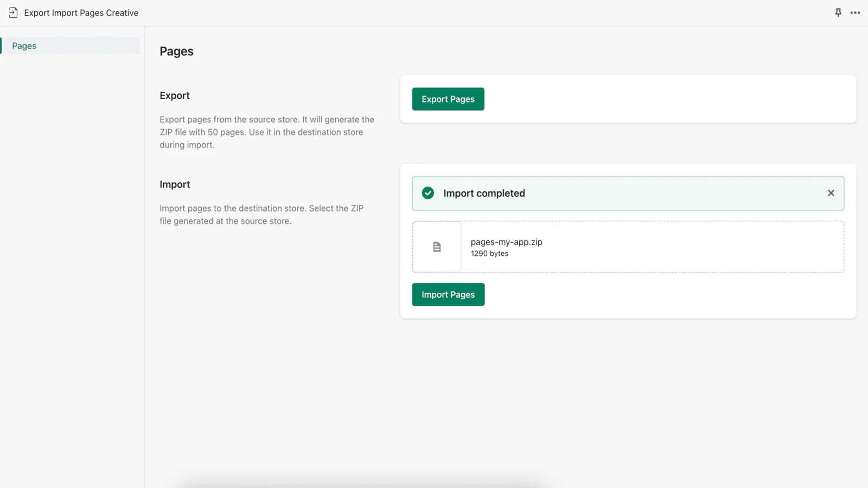This screenshot has height=488, width=868.
Task: Dismiss the Import completed banner
Action: (x=831, y=193)
